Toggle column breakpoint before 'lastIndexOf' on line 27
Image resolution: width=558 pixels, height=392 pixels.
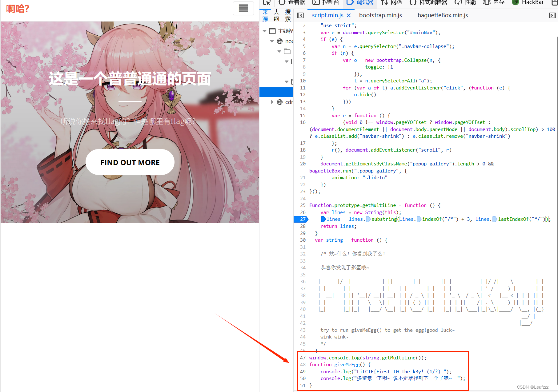point(495,219)
